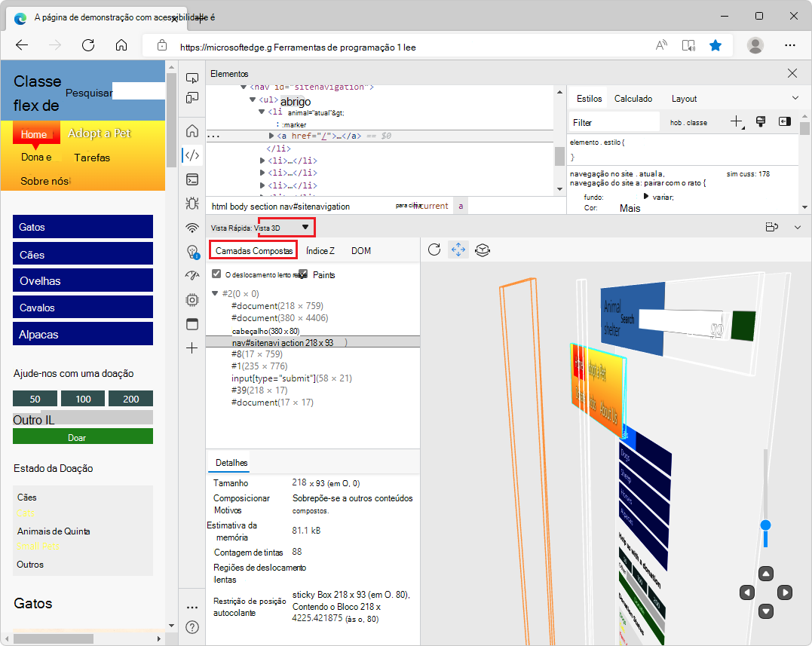Toggle element state paint-roller icon

click(761, 121)
